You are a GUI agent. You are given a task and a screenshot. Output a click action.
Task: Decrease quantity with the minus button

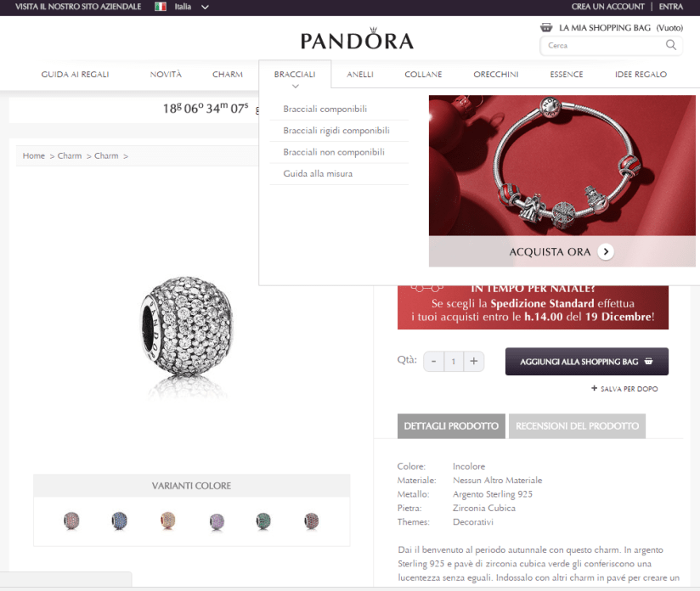pos(433,361)
